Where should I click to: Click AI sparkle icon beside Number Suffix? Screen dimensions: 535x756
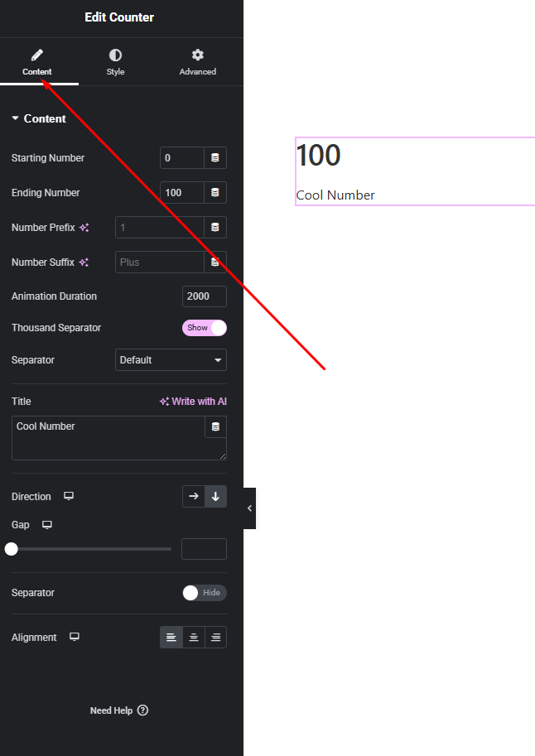pos(84,262)
